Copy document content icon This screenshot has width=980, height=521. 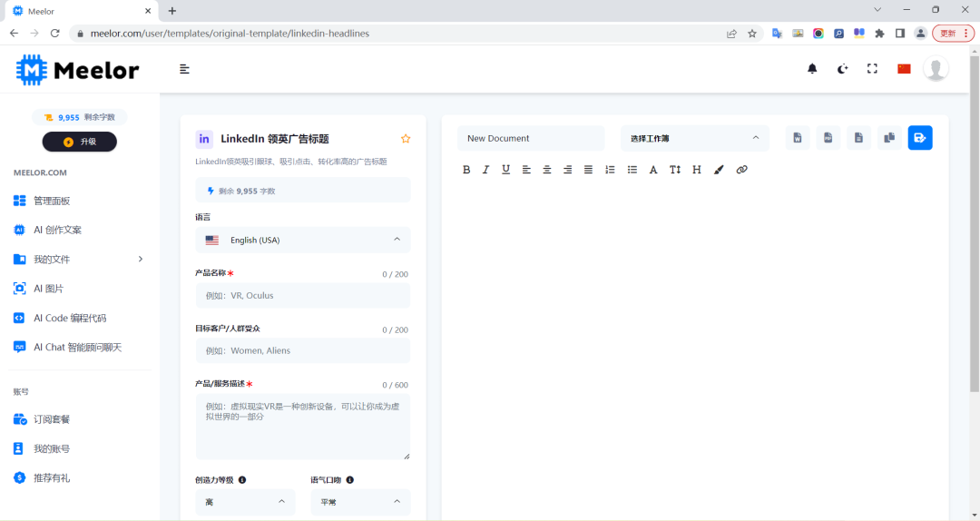[x=889, y=138]
